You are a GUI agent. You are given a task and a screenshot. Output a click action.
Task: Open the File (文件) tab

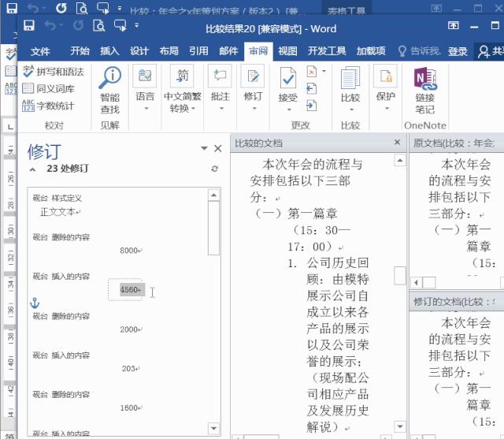coord(40,51)
